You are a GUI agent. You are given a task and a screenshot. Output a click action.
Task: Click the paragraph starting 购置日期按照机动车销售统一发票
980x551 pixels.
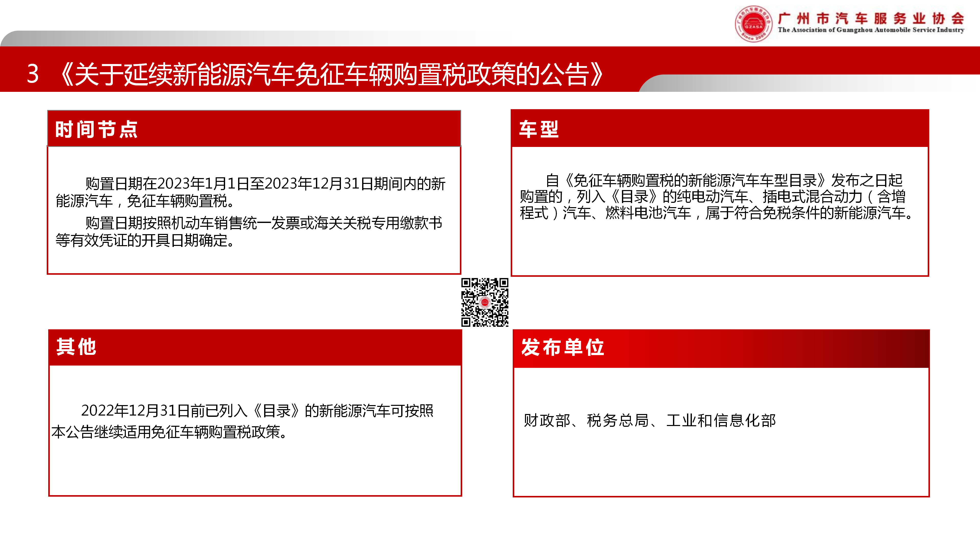249,232
